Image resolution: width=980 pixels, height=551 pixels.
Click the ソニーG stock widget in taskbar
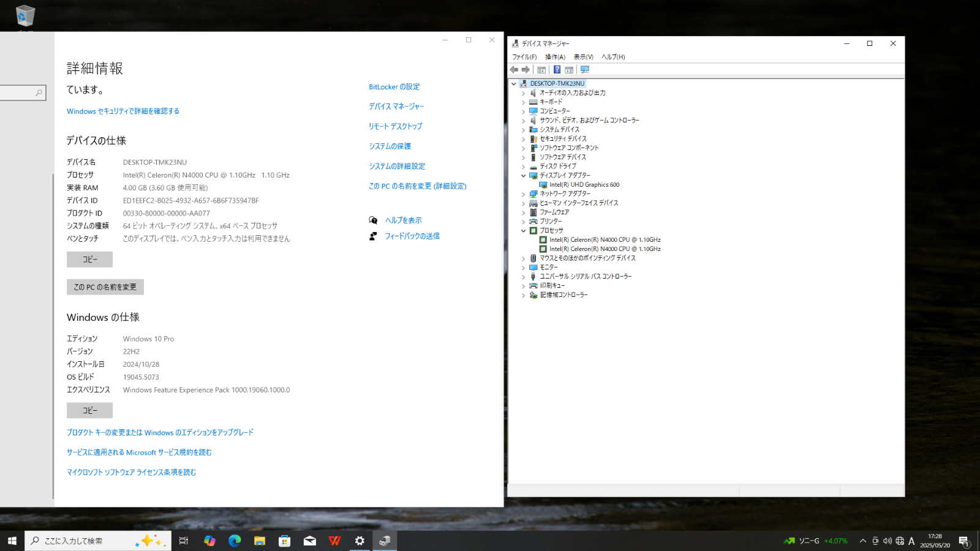816,541
